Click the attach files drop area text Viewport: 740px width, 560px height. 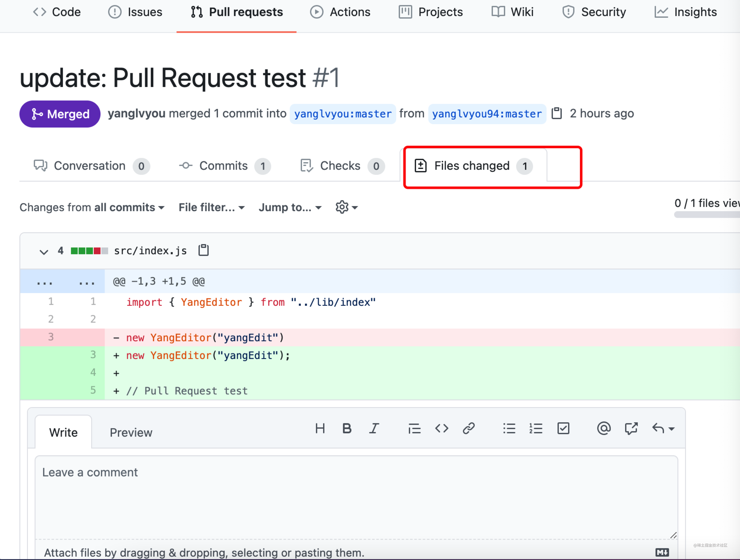tap(204, 553)
